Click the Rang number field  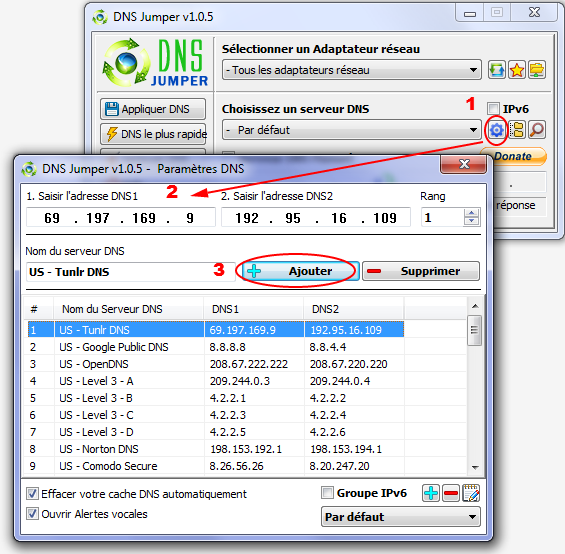442,217
